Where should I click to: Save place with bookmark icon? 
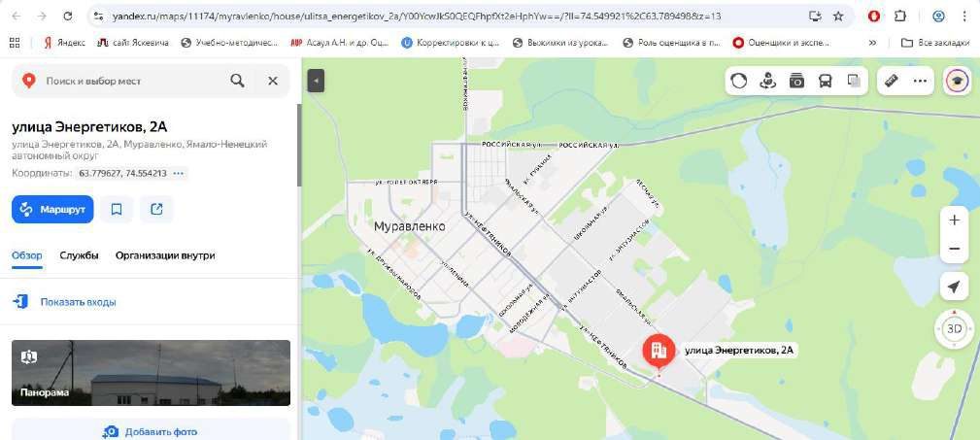117,210
